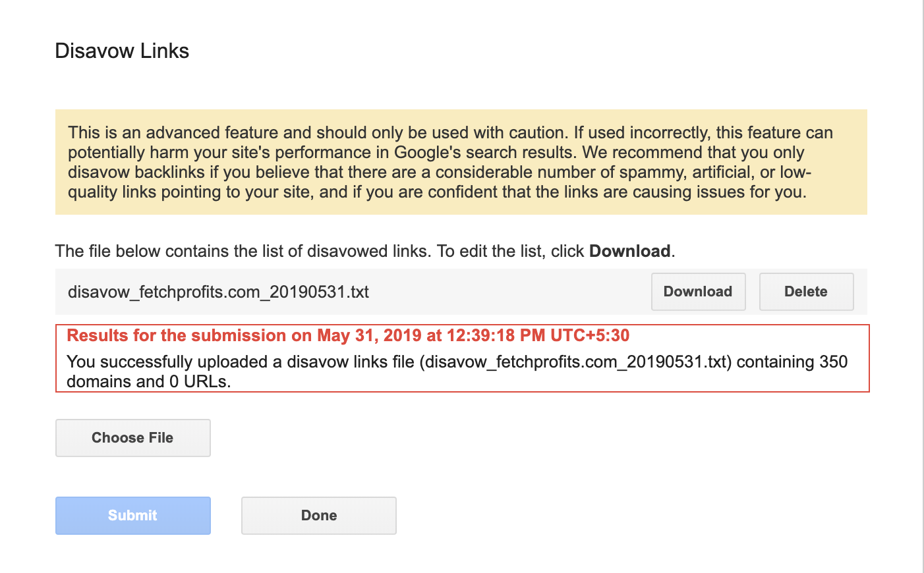Click the '350' domains count in results
The height and width of the screenshot is (573, 924).
click(x=833, y=362)
